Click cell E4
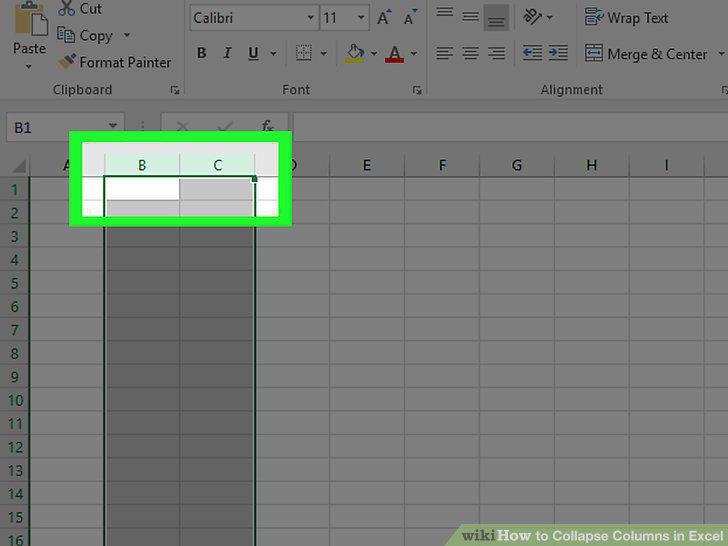 367,260
